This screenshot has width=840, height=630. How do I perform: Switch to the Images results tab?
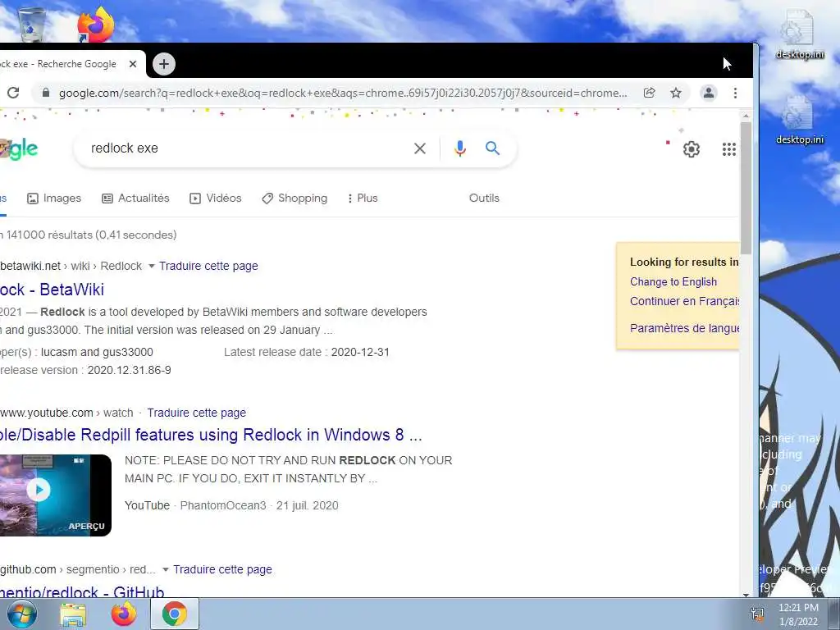(x=54, y=199)
